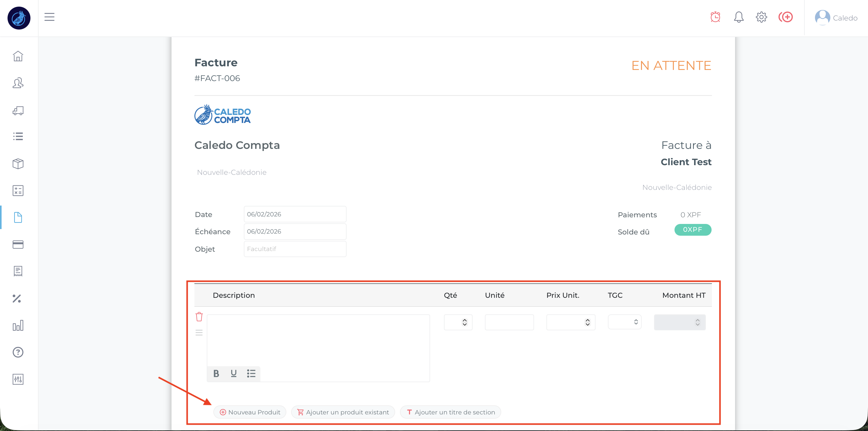Open the help question mark icon
The image size is (868, 431).
[18, 352]
